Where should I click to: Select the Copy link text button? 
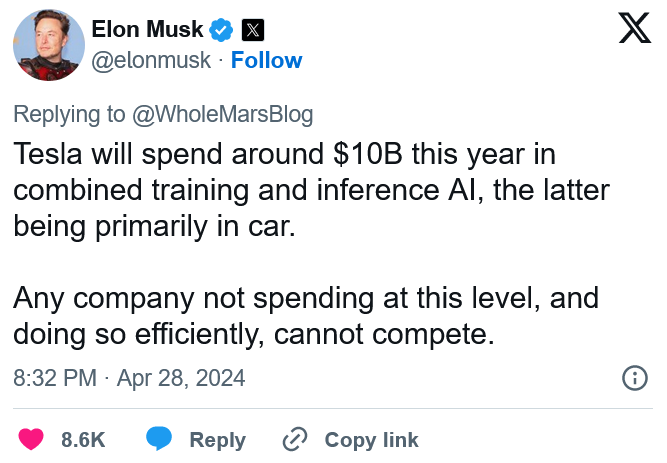click(371, 440)
